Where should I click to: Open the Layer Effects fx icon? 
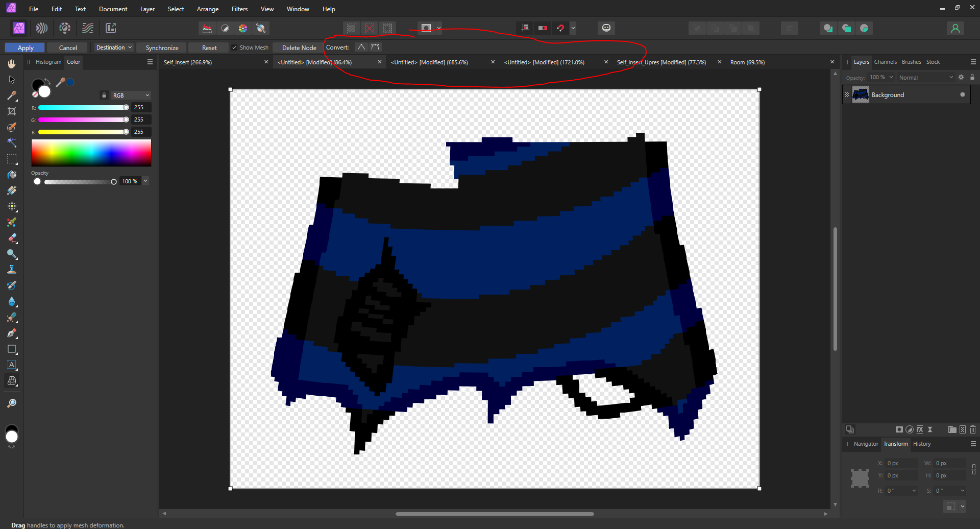pos(920,429)
